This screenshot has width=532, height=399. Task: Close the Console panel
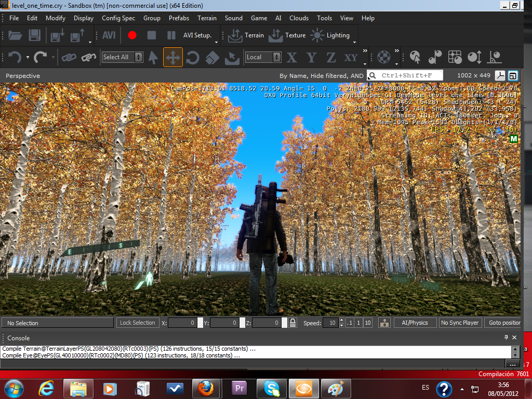click(x=514, y=337)
